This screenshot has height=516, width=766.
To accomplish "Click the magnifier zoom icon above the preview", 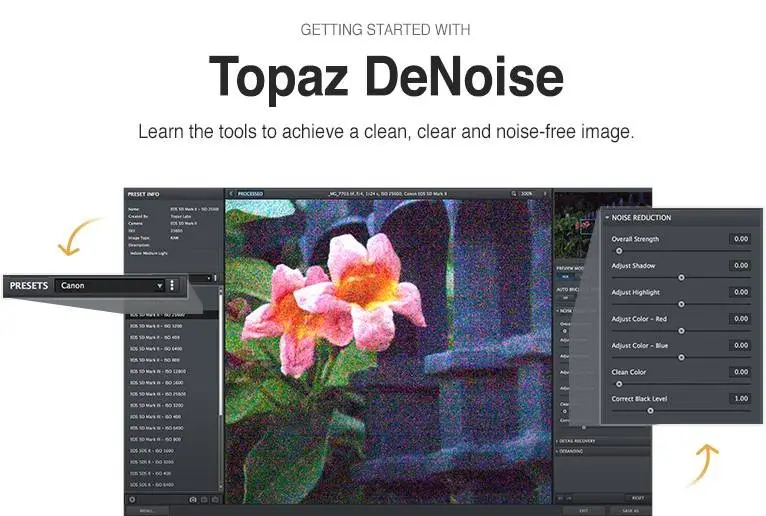I will coord(513,194).
